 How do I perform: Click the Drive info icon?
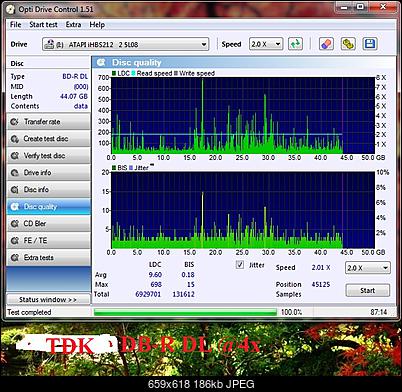point(14,173)
